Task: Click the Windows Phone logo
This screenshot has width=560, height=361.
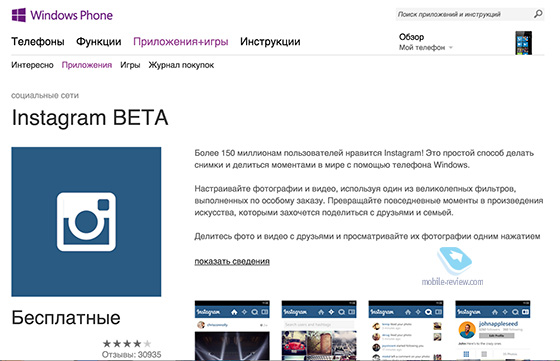Action: [62, 15]
